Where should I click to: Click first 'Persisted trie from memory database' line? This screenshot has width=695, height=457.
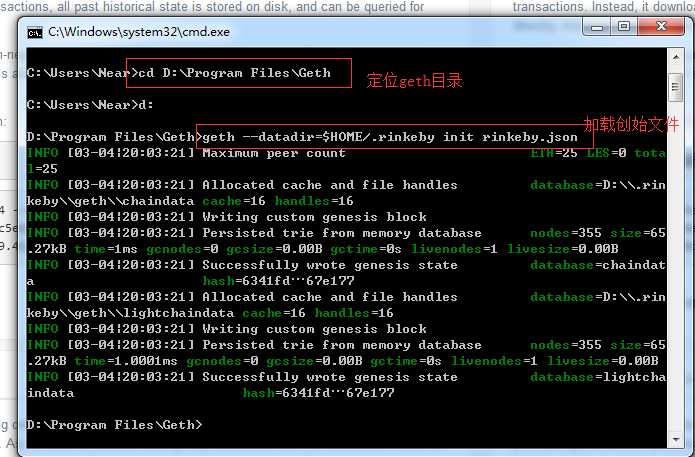(x=342, y=233)
